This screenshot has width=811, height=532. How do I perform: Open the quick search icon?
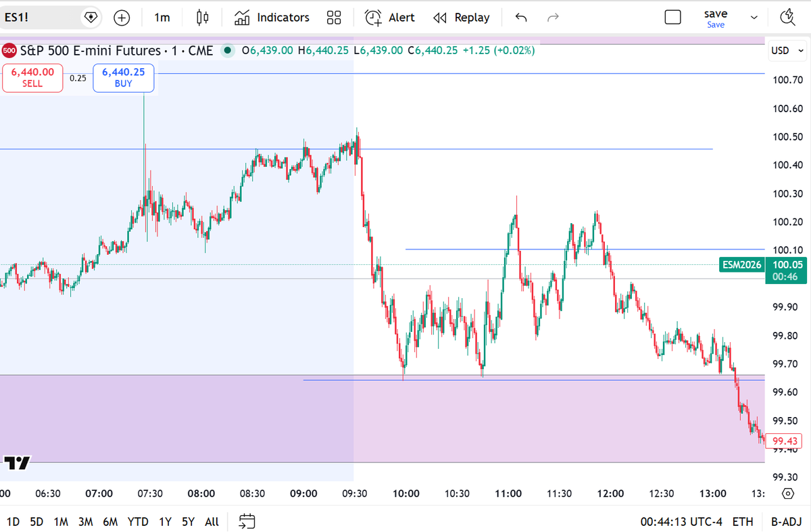click(x=787, y=18)
